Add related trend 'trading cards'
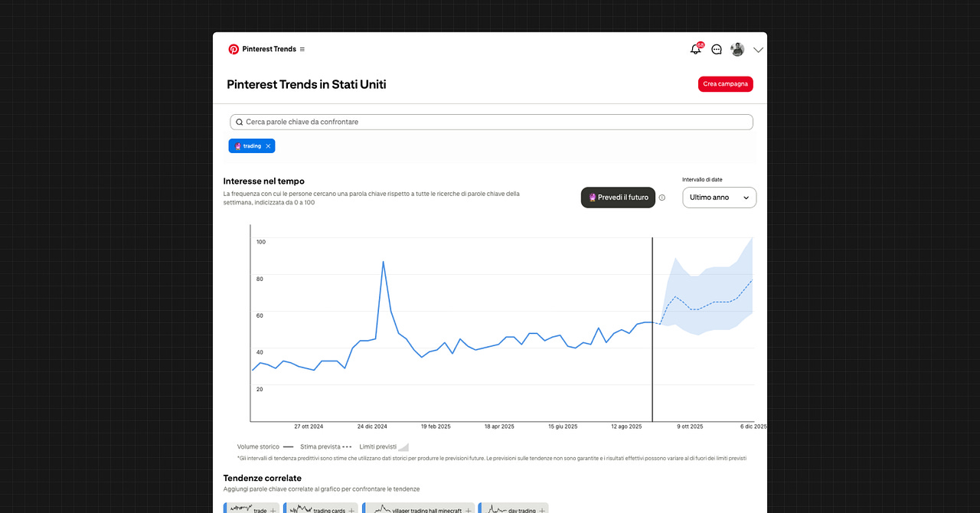 pyautogui.click(x=351, y=510)
